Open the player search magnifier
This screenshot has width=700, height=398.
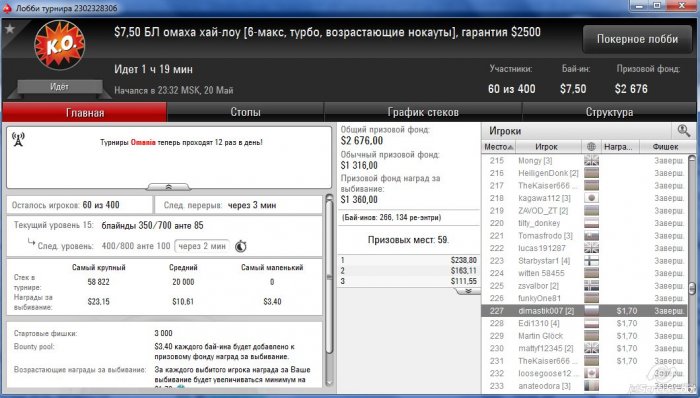pyautogui.click(x=683, y=131)
